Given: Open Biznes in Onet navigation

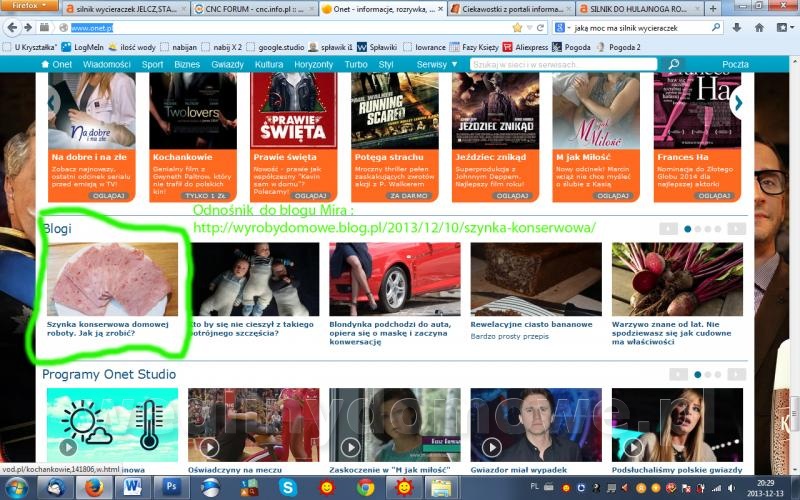Looking at the screenshot, I should point(187,64).
